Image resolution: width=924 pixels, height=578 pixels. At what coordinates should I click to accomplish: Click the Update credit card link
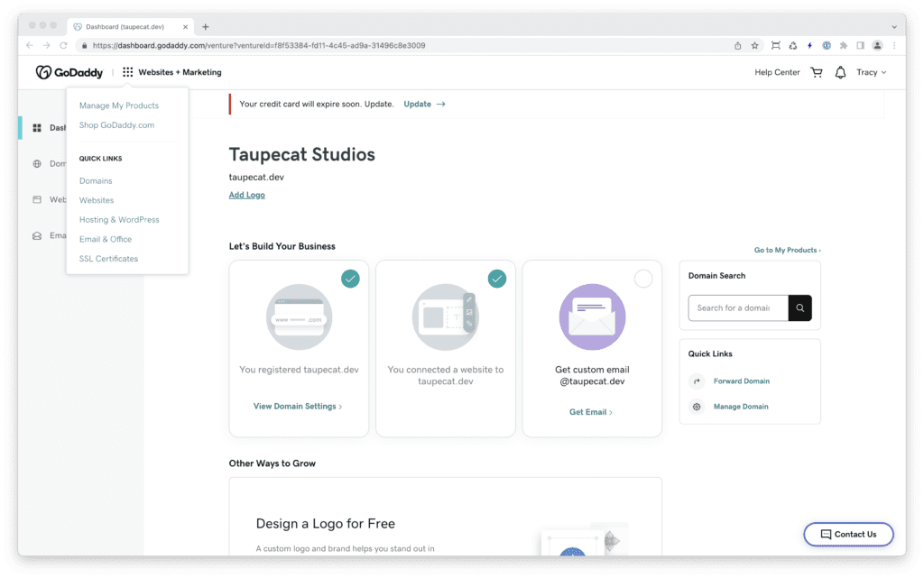click(x=424, y=105)
